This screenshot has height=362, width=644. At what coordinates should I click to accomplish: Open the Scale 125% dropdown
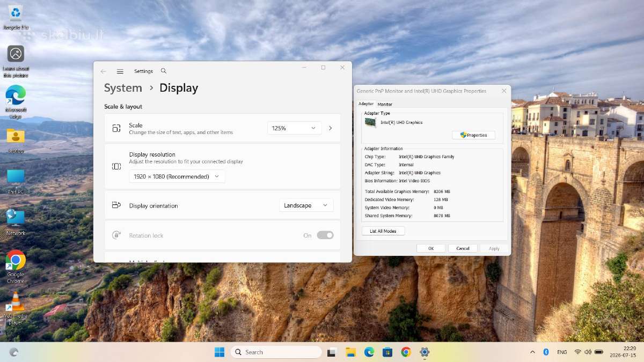[294, 128]
